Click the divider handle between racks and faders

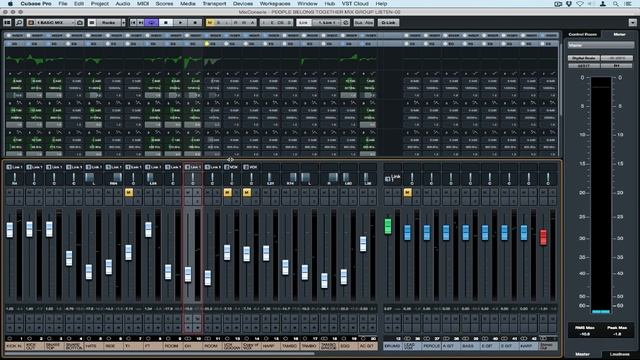(230, 159)
